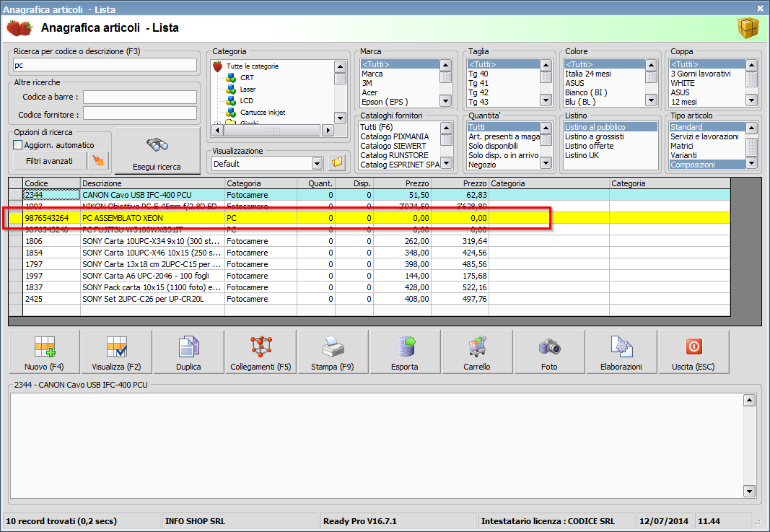Choose Tg 42 in Taglia list
Viewport: 770px width, 532px height.
coord(503,92)
